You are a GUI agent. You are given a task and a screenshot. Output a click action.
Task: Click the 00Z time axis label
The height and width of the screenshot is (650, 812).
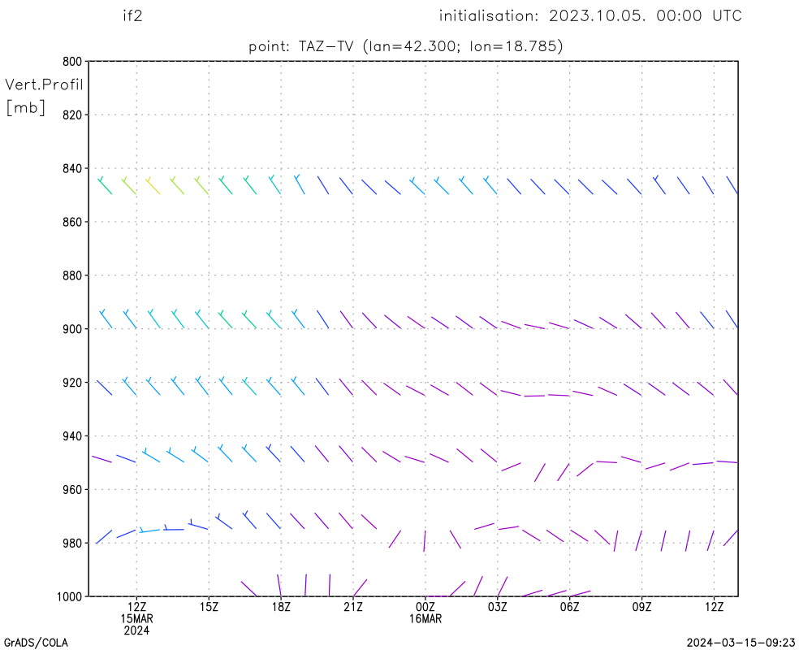pyautogui.click(x=425, y=607)
